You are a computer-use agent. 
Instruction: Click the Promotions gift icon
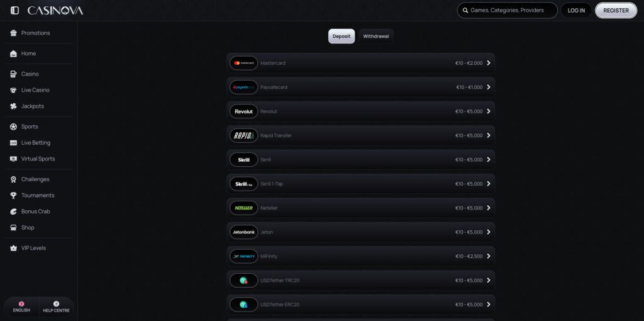(14, 33)
